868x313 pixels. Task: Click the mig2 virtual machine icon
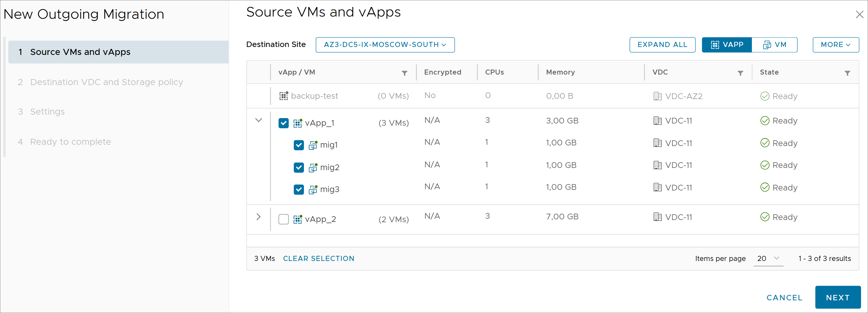[x=313, y=167]
